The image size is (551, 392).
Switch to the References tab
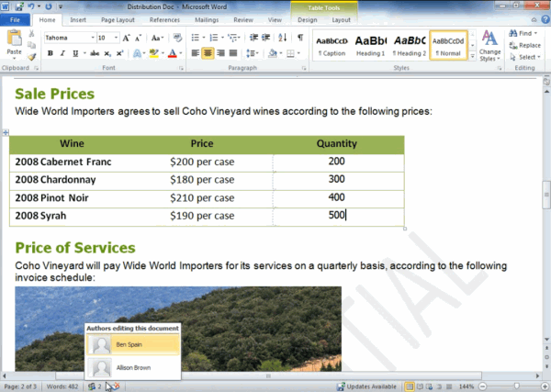[x=164, y=20]
